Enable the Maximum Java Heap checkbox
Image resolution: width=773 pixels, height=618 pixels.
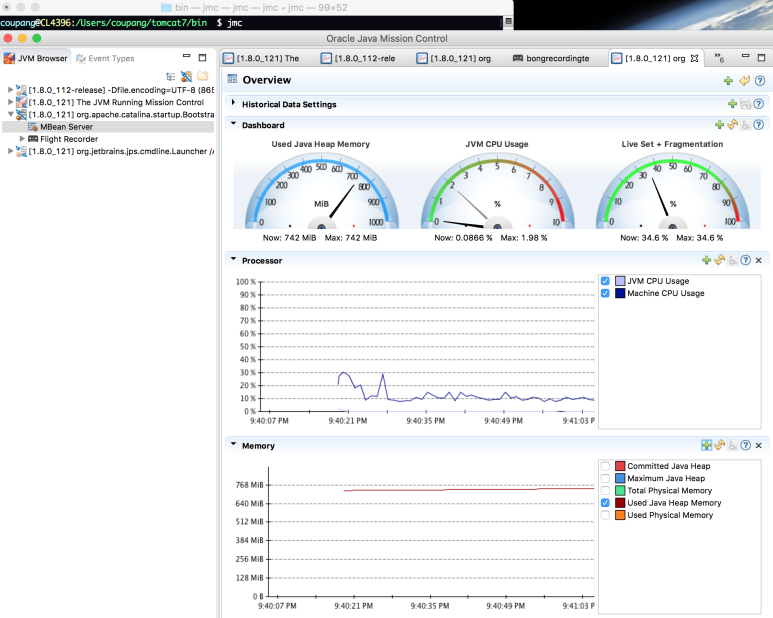point(605,478)
